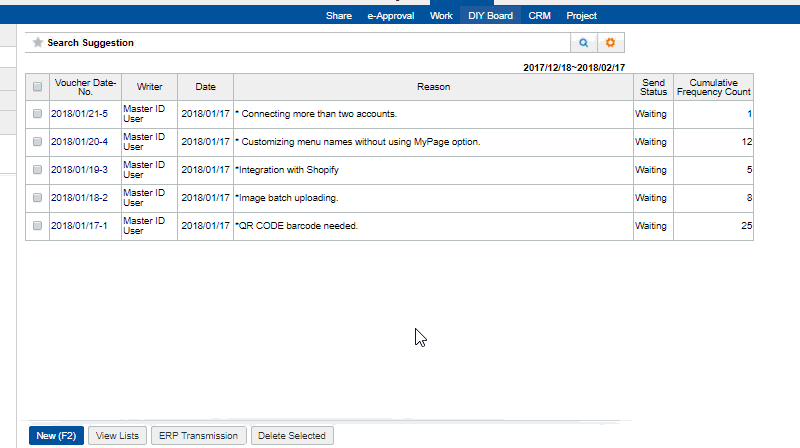
Task: Click frequency count 12 in MyPage row
Action: pos(746,142)
